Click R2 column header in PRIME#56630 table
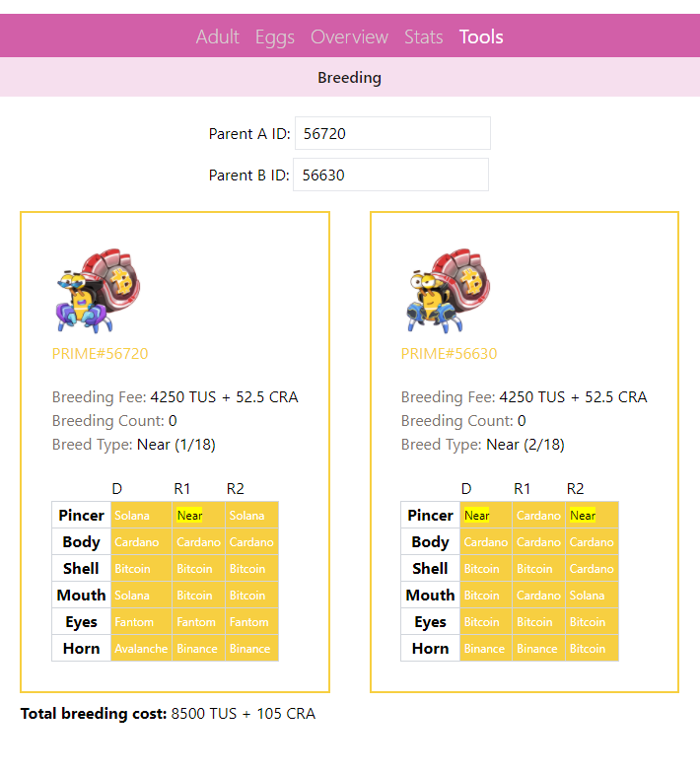The width and height of the screenshot is (700, 774). 575,489
